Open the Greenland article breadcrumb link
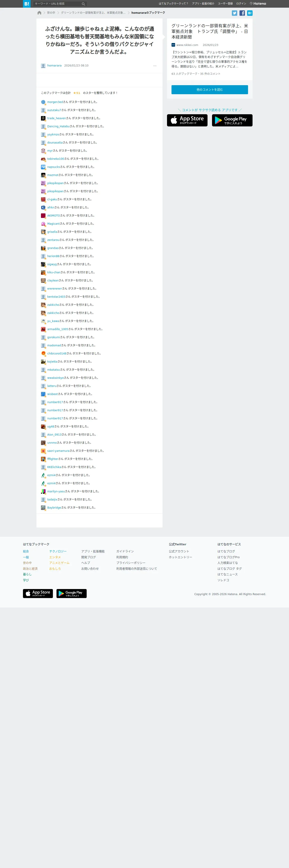This screenshot has height=868, width=289. (93, 13)
